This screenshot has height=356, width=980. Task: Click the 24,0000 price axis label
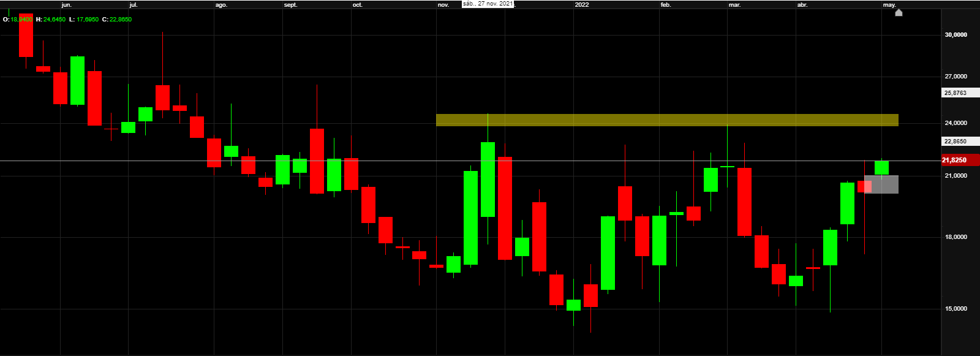(x=956, y=123)
